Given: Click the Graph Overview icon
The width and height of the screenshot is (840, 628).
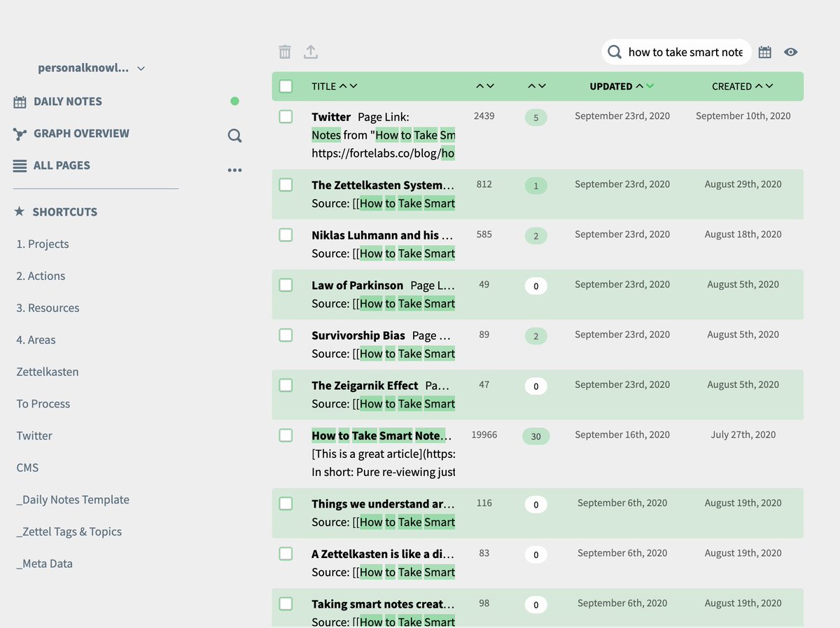Looking at the screenshot, I should point(20,134).
